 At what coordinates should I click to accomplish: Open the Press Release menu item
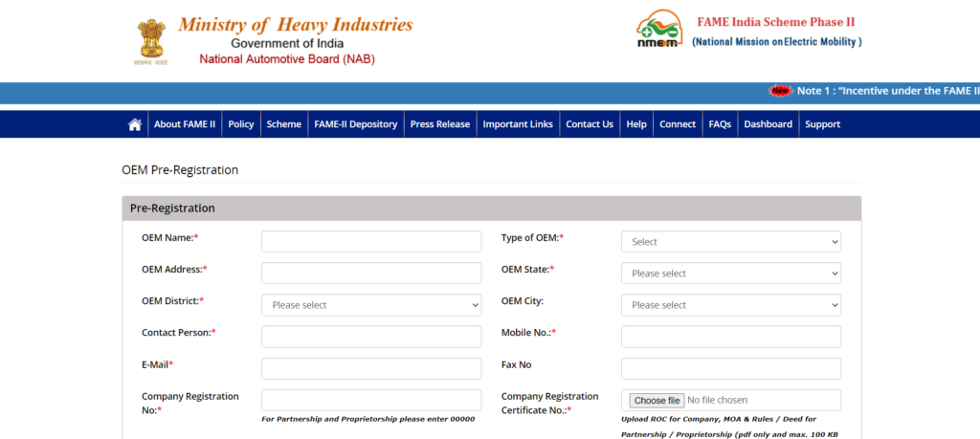coord(439,124)
